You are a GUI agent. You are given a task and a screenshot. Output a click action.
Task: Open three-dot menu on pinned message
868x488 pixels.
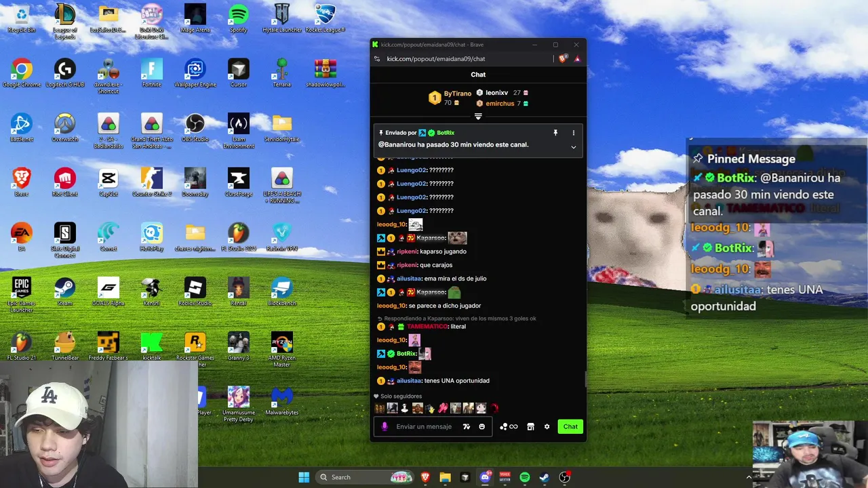point(573,133)
